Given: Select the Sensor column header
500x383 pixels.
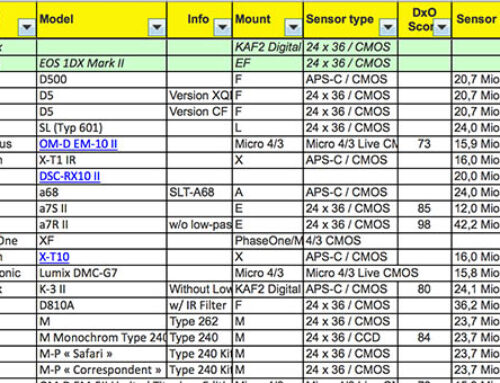Looking at the screenshot, I should [x=476, y=19].
